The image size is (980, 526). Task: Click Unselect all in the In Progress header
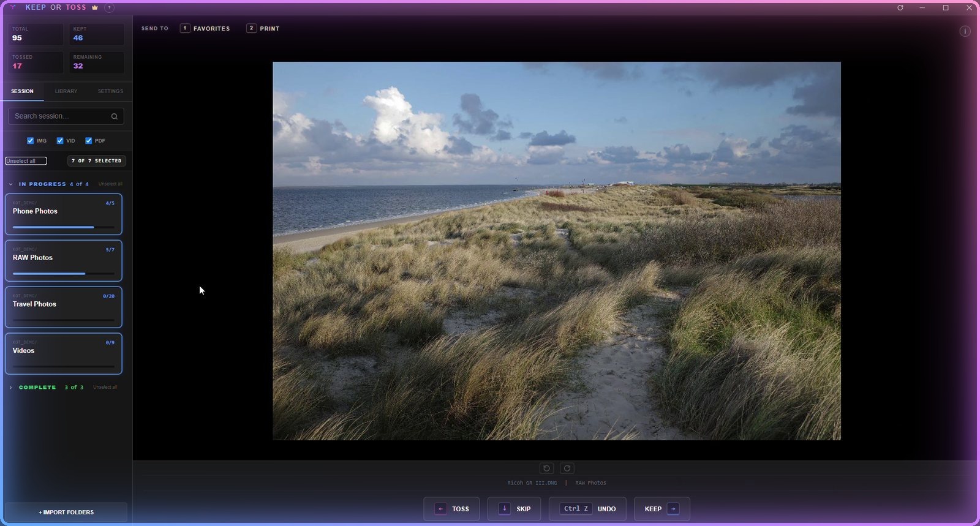(x=110, y=184)
